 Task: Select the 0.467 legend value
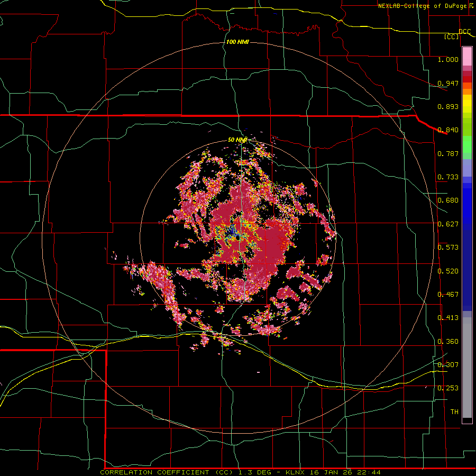pos(448,295)
